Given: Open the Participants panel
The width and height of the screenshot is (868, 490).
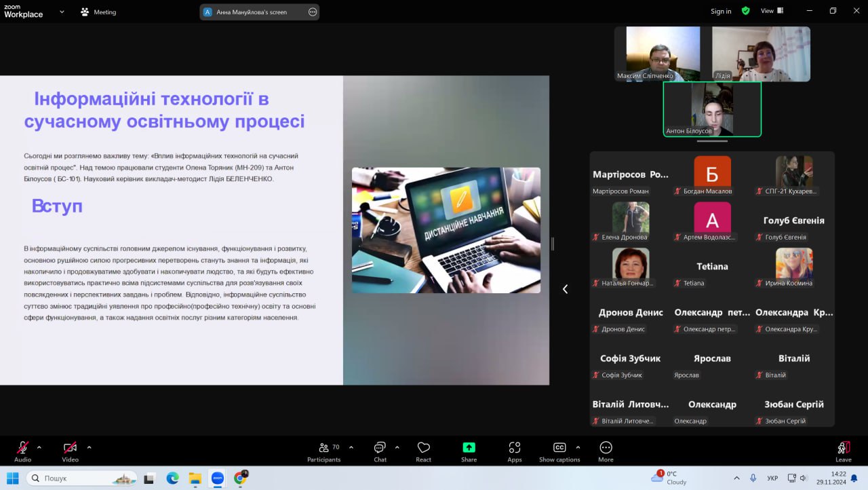Looking at the screenshot, I should pos(324,451).
